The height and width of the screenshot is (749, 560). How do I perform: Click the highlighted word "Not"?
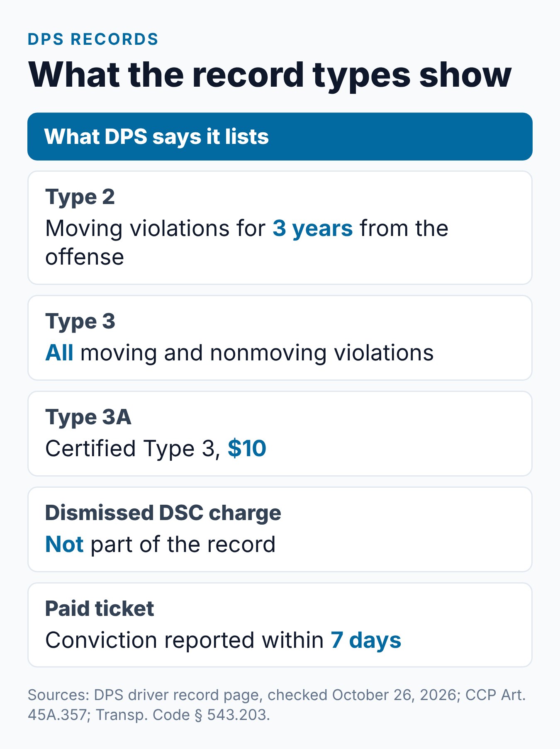(64, 545)
